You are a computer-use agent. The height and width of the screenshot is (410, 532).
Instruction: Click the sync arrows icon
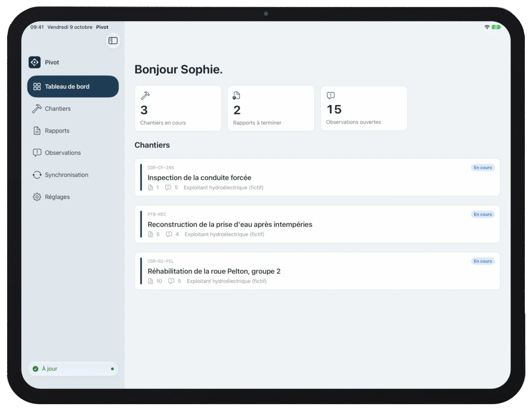(x=37, y=175)
